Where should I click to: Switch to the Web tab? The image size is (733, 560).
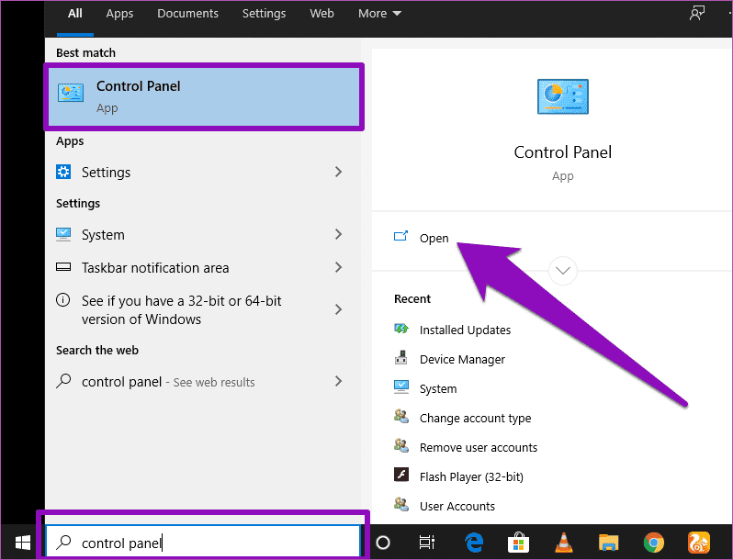click(321, 14)
